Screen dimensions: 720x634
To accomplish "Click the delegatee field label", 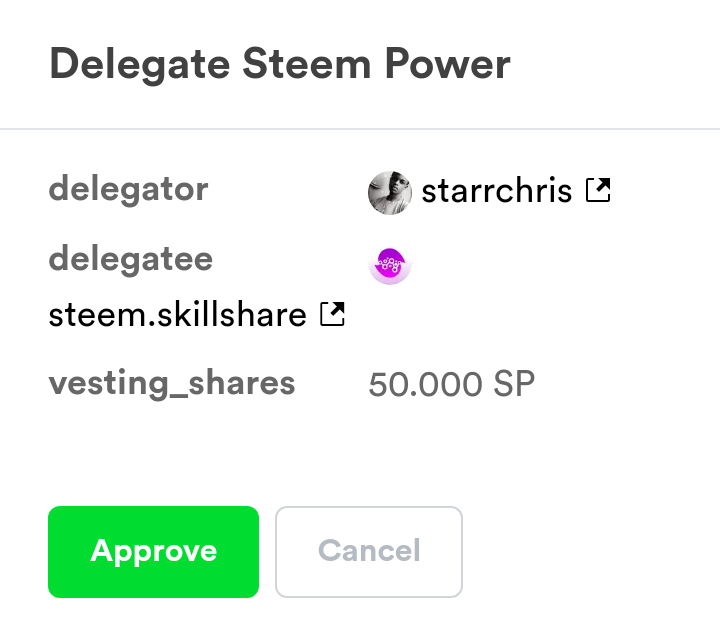I will click(131, 260).
